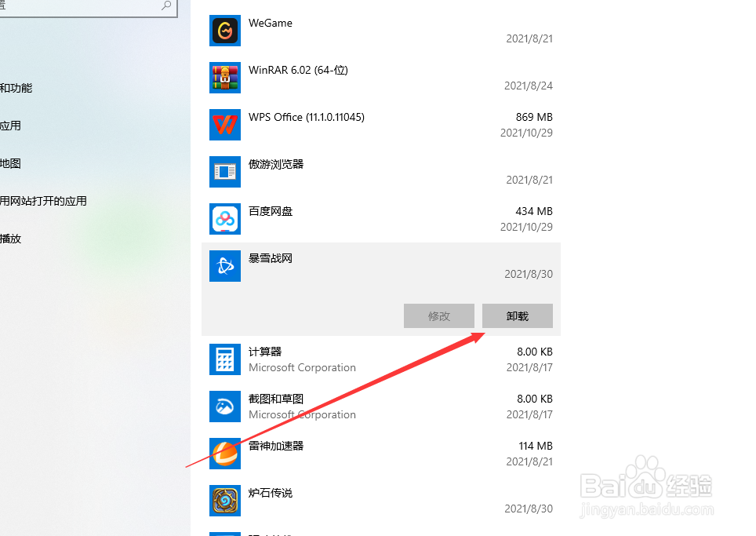Select the 傲游浏览器 entry name
This screenshot has width=756, height=536.
pos(276,164)
